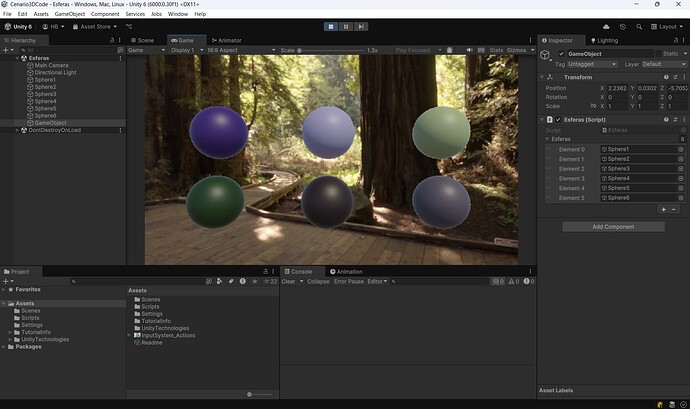
Task: Open the Hierarchy search-by-type icon
Action: [120, 50]
